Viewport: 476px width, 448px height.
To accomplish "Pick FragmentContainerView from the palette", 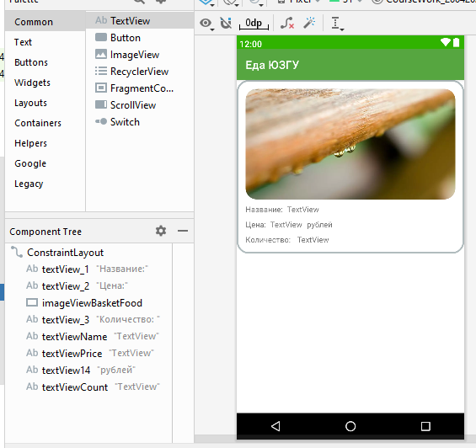I will tap(140, 88).
